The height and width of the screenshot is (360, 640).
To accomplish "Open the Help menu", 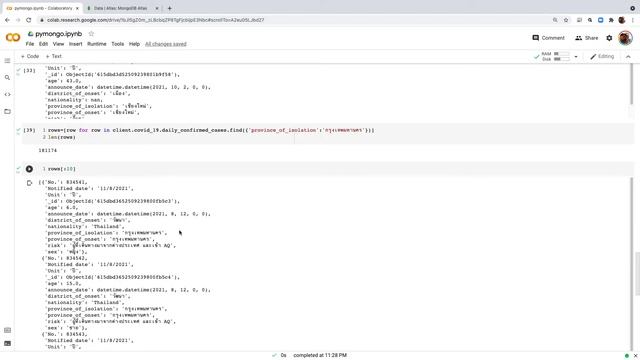I will point(134,44).
